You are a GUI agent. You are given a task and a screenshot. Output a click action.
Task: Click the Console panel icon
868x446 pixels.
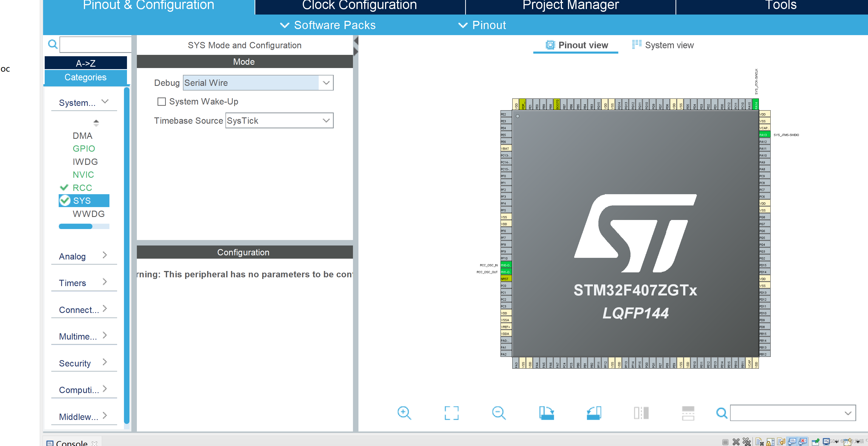coord(50,443)
